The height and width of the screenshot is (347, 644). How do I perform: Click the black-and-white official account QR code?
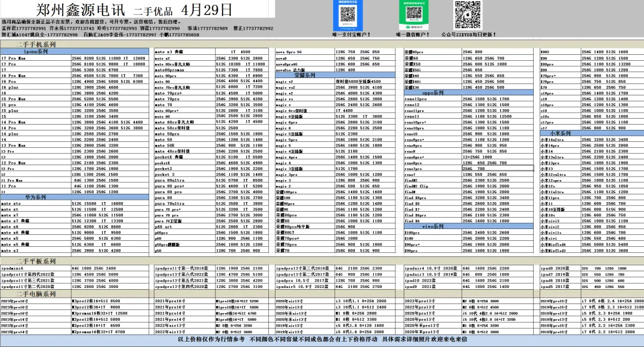click(467, 15)
